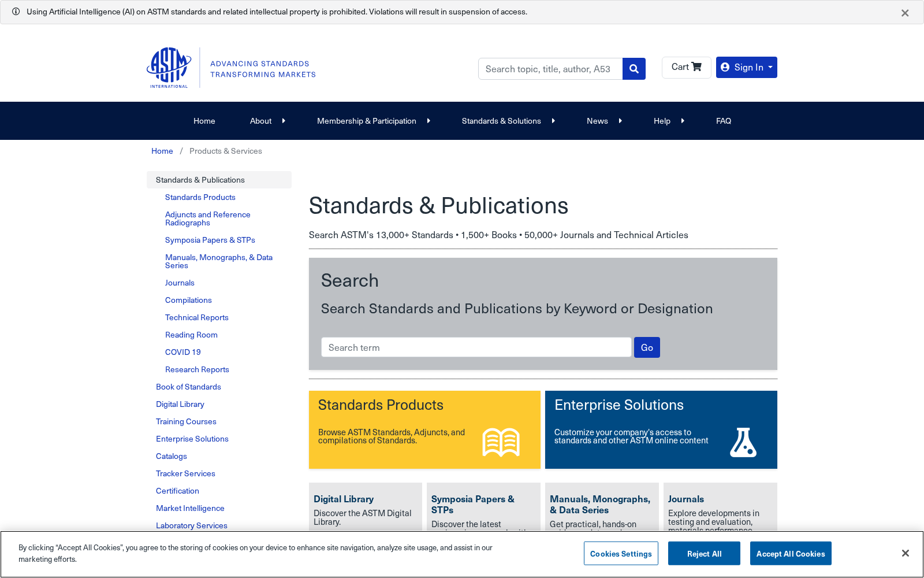
Task: Open Certification sidebar link
Action: click(x=177, y=491)
